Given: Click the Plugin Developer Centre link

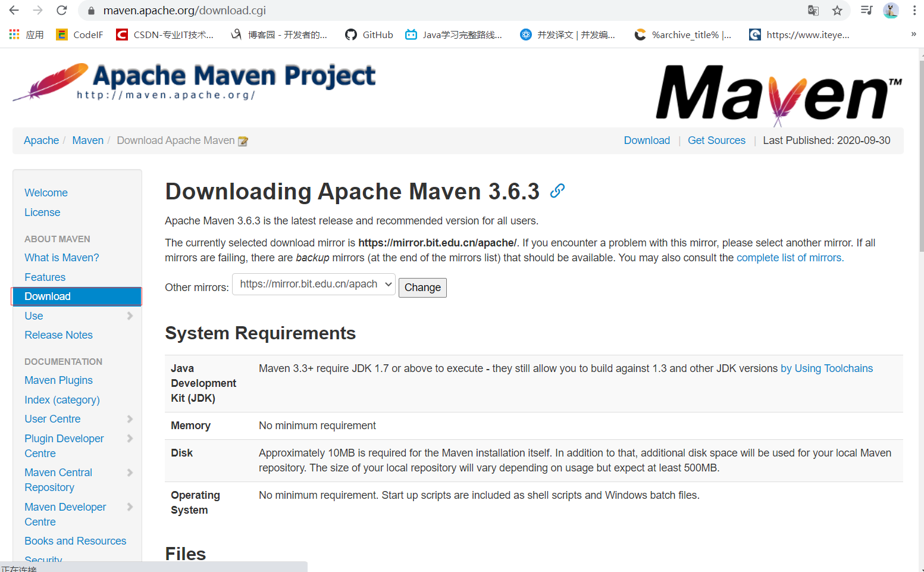Looking at the screenshot, I should pyautogui.click(x=64, y=446).
